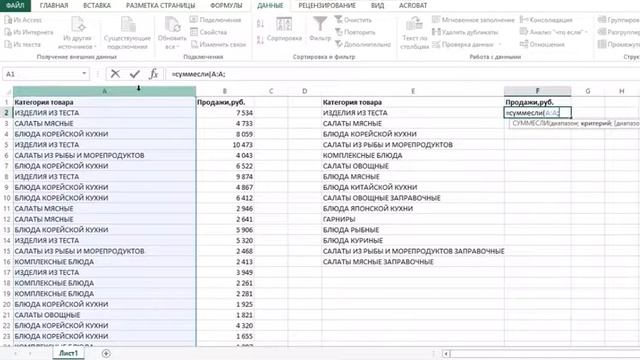Cancel formula entry with the X
Screen dimensions: 640x360
pos(116,74)
